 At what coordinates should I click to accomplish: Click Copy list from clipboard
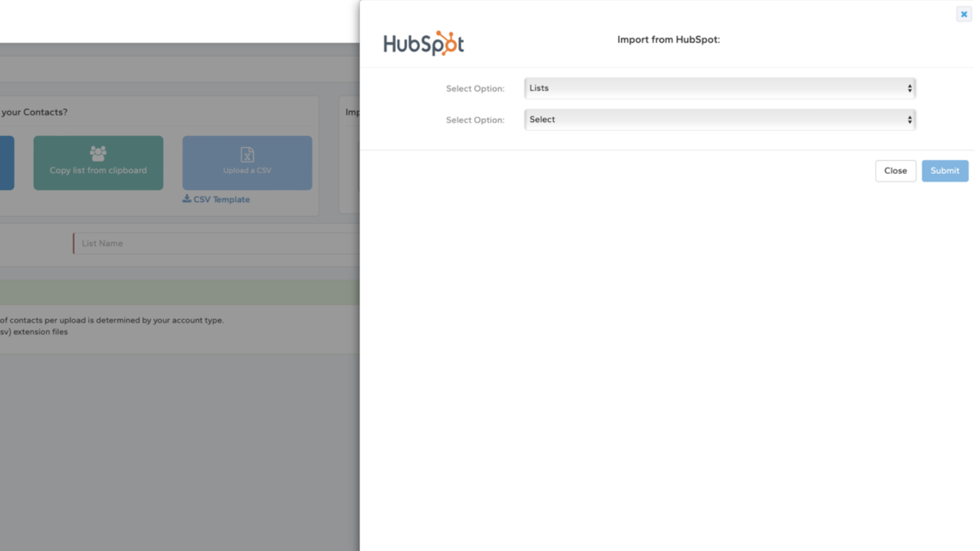click(x=98, y=163)
